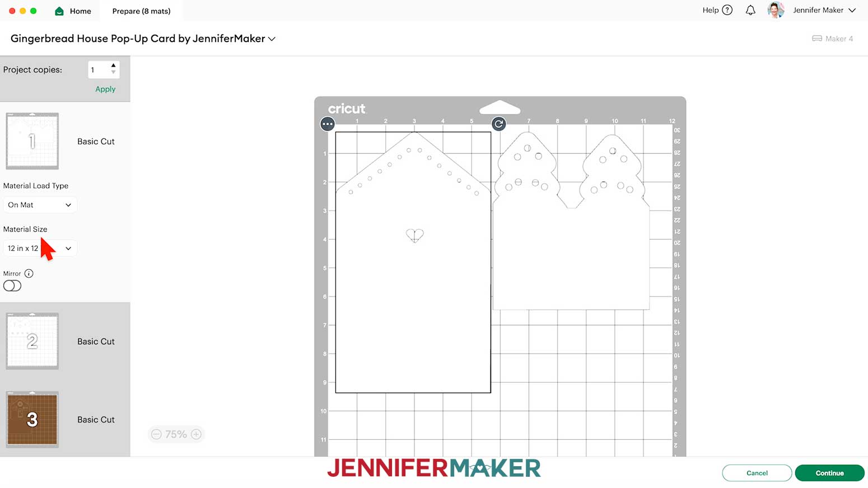Click the Mirror info icon
Viewport: 868px width, 488px height.
click(x=29, y=274)
